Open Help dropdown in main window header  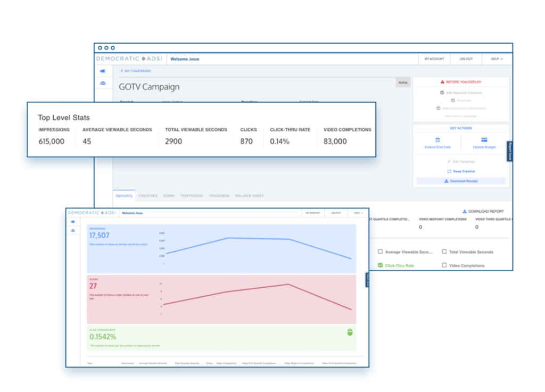497,59
